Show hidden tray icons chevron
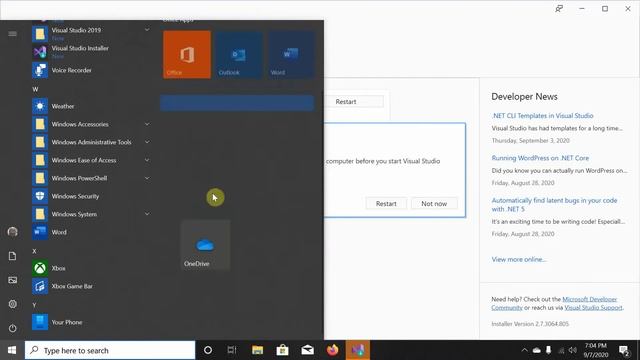This screenshot has width=640, height=360. 524,350
